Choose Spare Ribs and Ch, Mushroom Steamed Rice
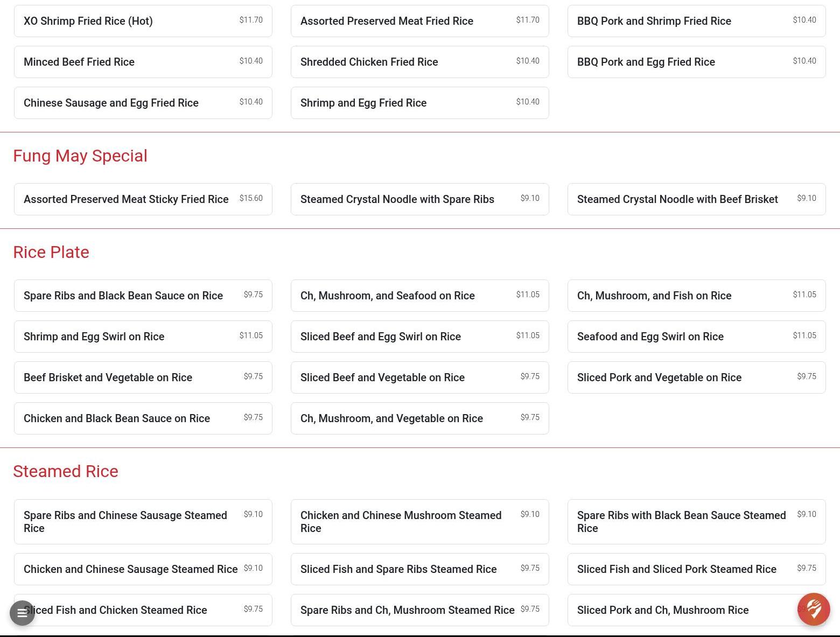The width and height of the screenshot is (840, 637). [419, 610]
